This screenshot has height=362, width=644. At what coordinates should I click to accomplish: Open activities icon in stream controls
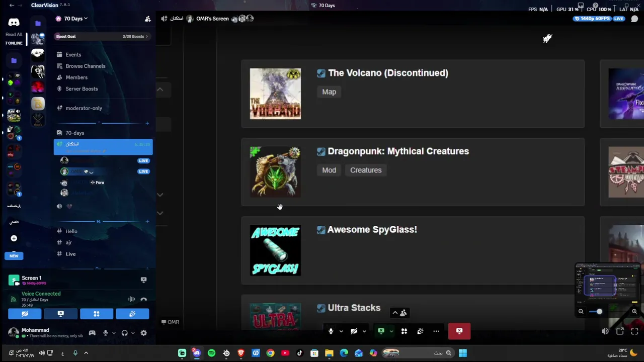click(x=404, y=331)
